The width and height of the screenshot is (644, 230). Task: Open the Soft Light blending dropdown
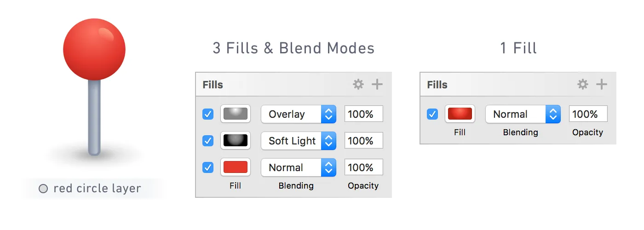[x=299, y=141]
